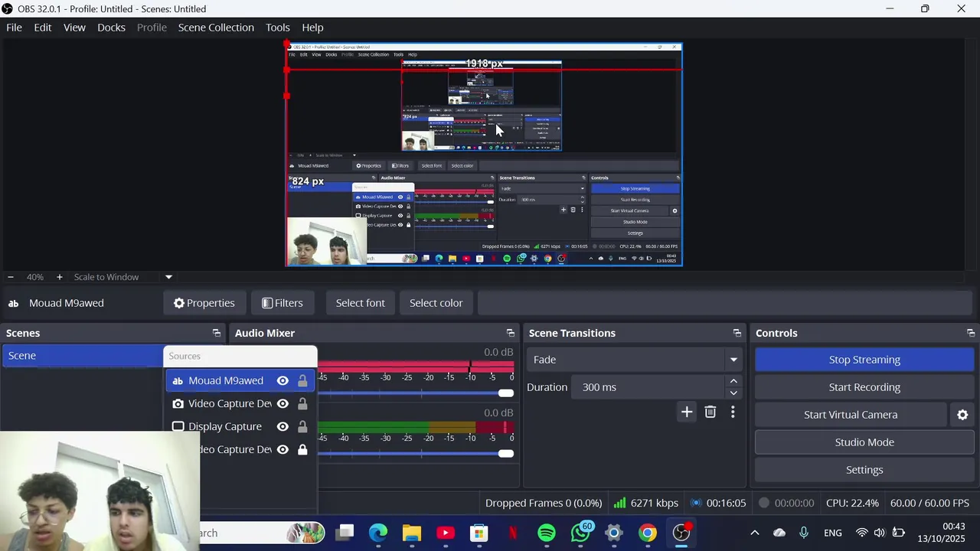The width and height of the screenshot is (980, 551).
Task: Click the monitor icon beside Display Capture
Action: coord(178,427)
